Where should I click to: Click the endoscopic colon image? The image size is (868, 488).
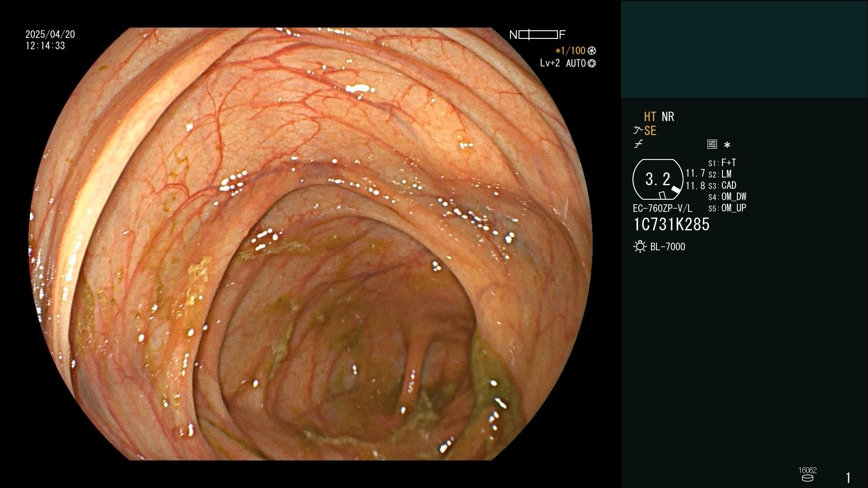(311, 244)
